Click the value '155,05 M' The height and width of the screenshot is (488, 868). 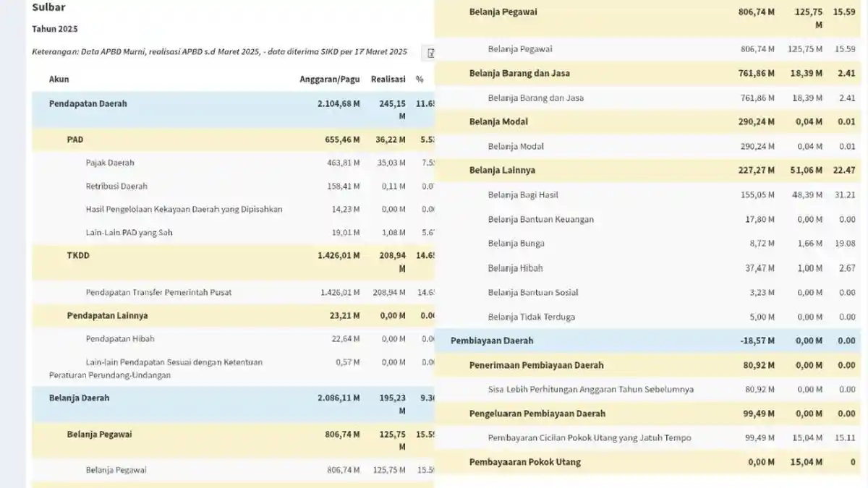tap(758, 195)
